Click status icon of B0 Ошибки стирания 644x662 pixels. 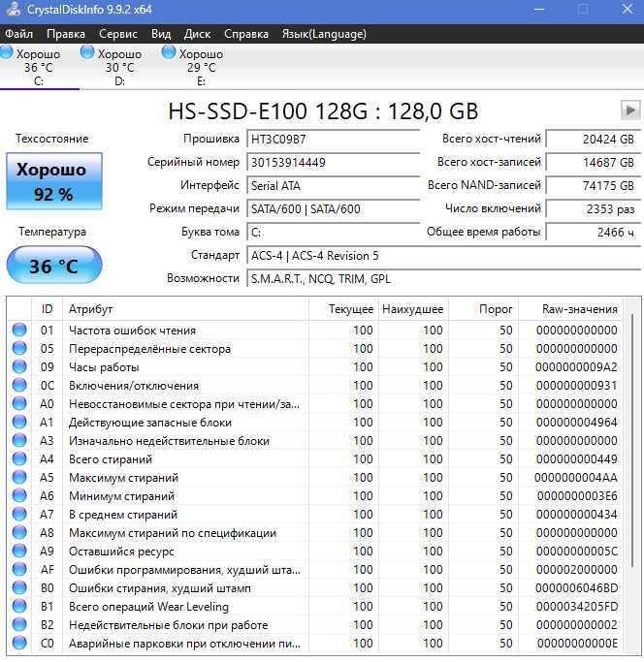point(19,588)
